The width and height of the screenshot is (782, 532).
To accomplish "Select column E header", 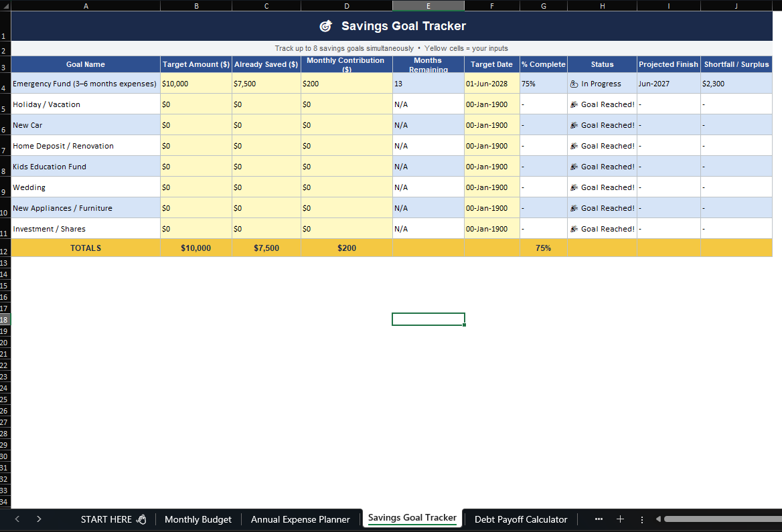I will pyautogui.click(x=428, y=5).
